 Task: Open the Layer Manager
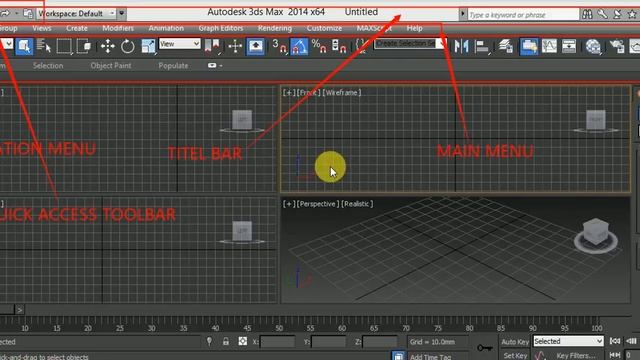pos(505,46)
